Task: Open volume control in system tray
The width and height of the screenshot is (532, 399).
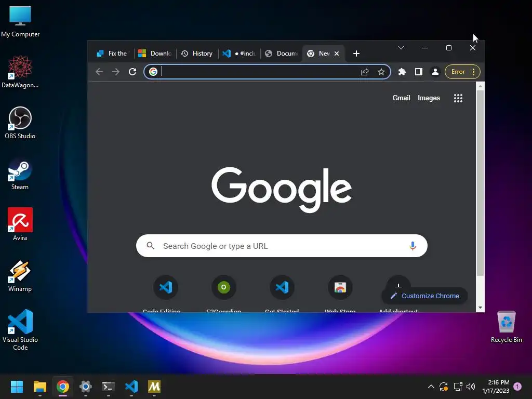Action: click(471, 387)
